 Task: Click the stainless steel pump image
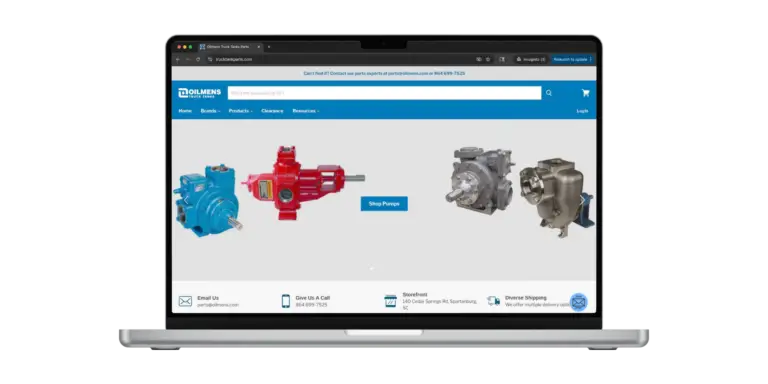(x=557, y=197)
